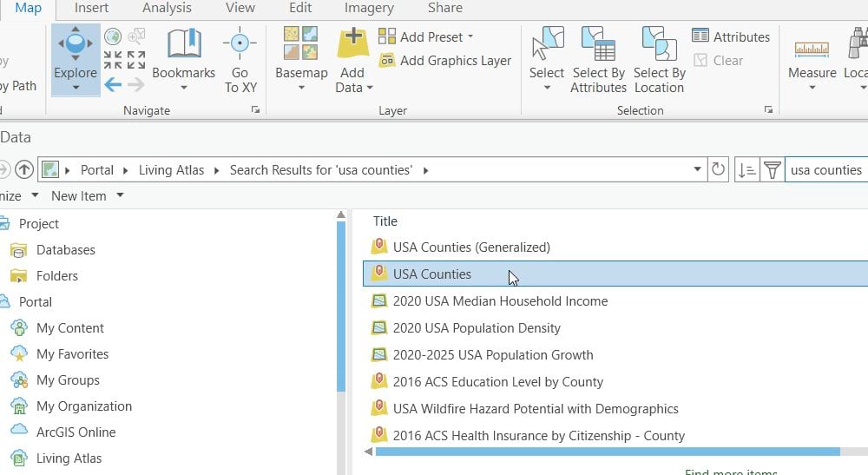Open Select By Attributes

(598, 60)
